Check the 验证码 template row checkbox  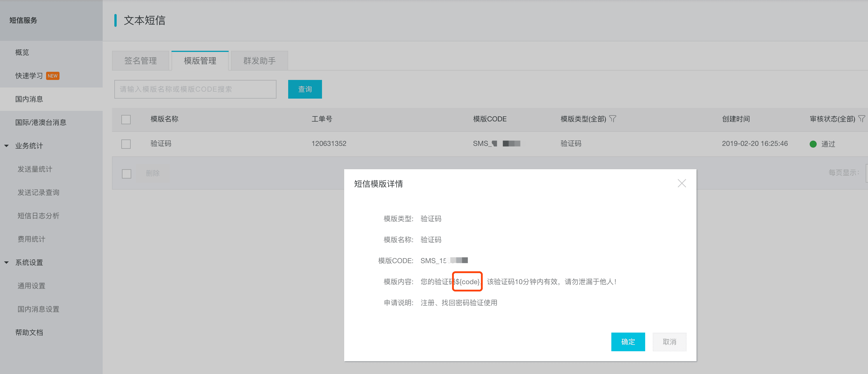(x=126, y=144)
